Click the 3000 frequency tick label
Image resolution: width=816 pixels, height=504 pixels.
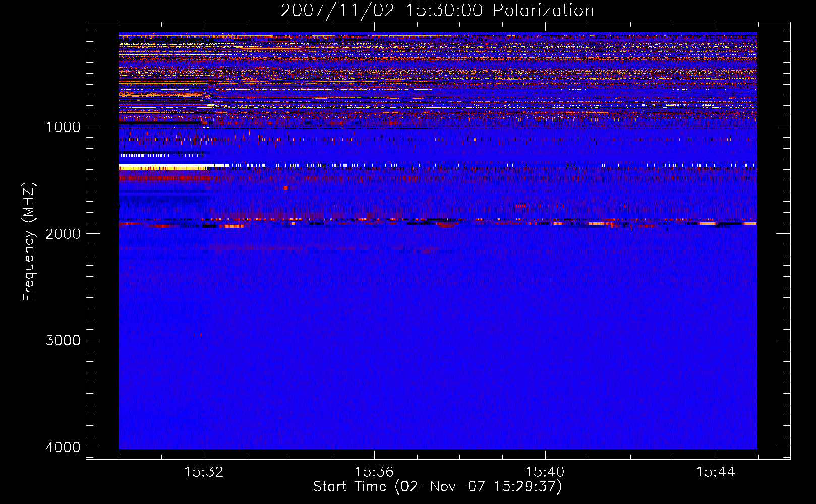click(x=63, y=340)
